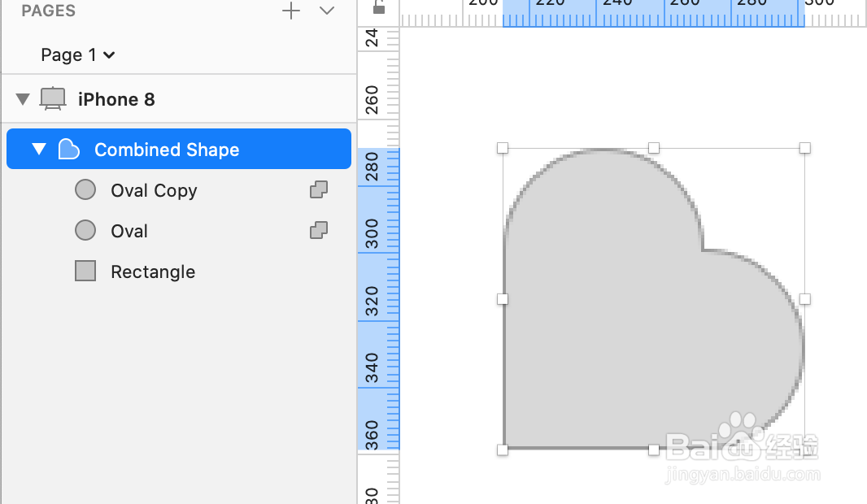The height and width of the screenshot is (504, 867).
Task: Click the 340 mark on vertical ruler
Action: pos(372,368)
